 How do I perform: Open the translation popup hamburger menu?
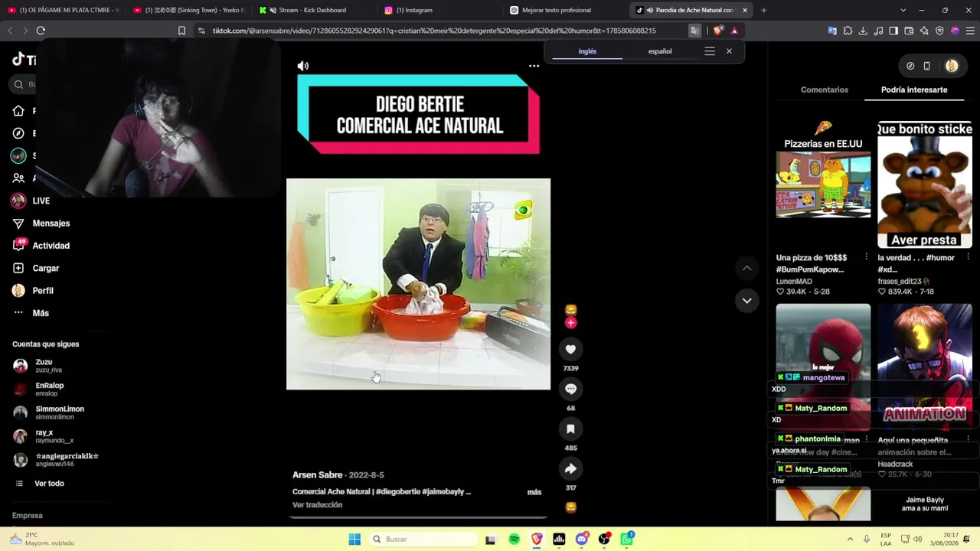[x=710, y=51]
